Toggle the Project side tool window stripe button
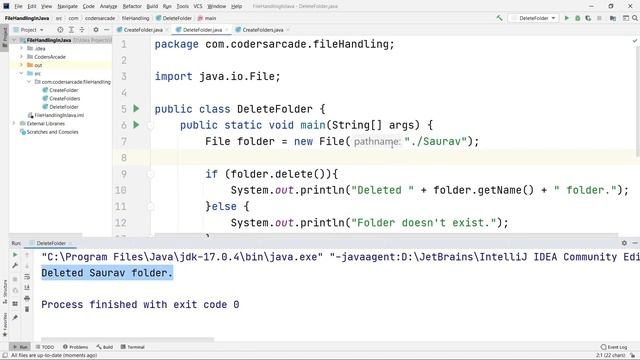The width and height of the screenshot is (640, 360). 4,37
